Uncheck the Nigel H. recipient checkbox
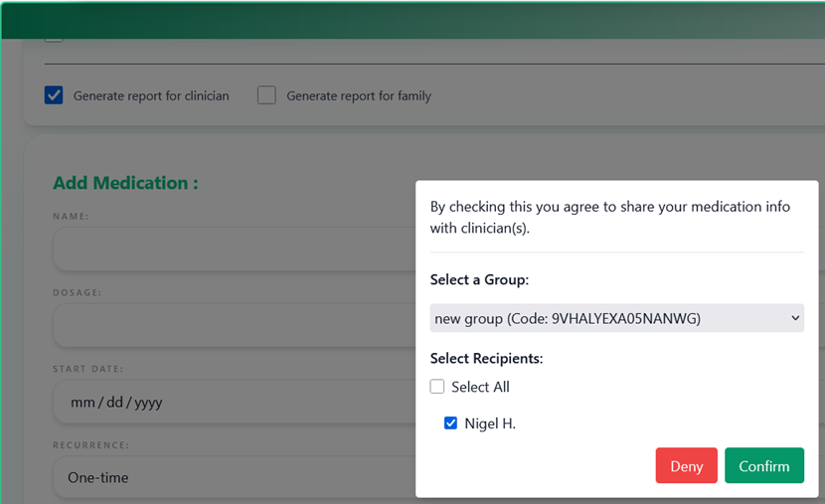Viewport: 825px width, 504px height. pos(451,423)
